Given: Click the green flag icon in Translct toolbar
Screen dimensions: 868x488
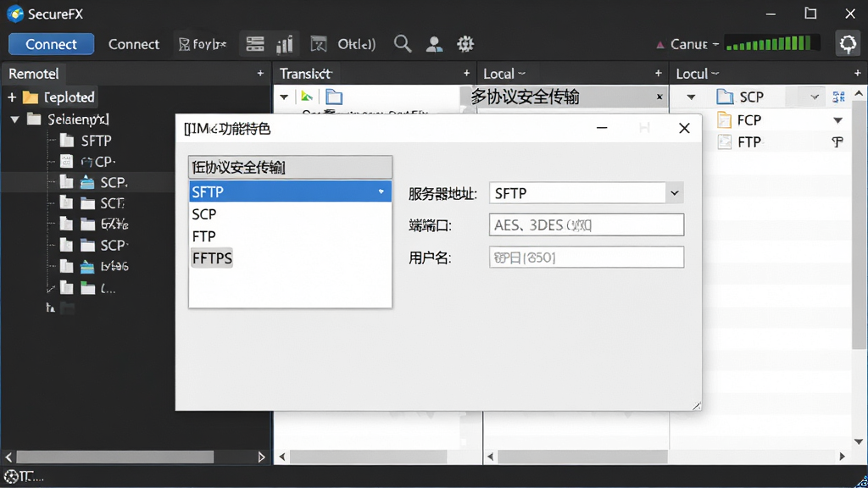Looking at the screenshot, I should point(307,97).
